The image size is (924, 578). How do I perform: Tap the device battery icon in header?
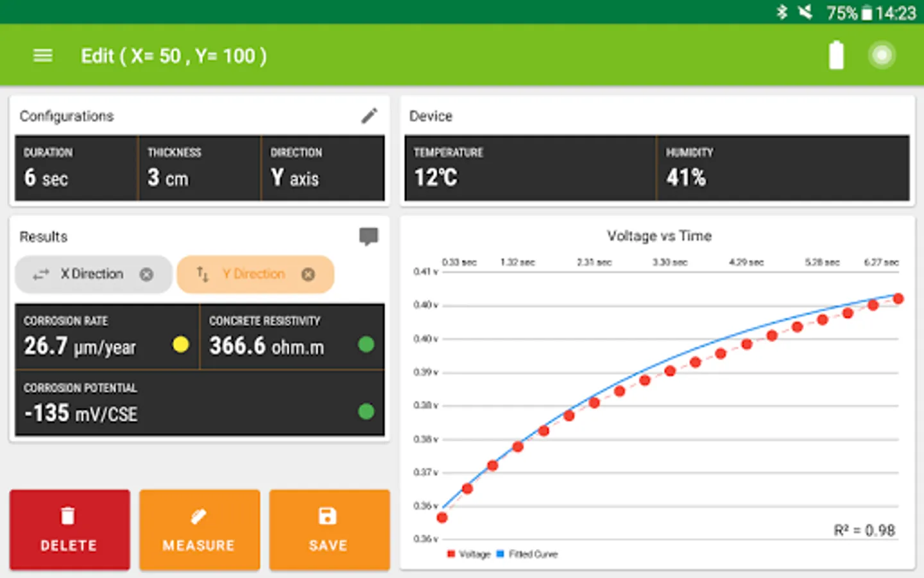tap(836, 55)
